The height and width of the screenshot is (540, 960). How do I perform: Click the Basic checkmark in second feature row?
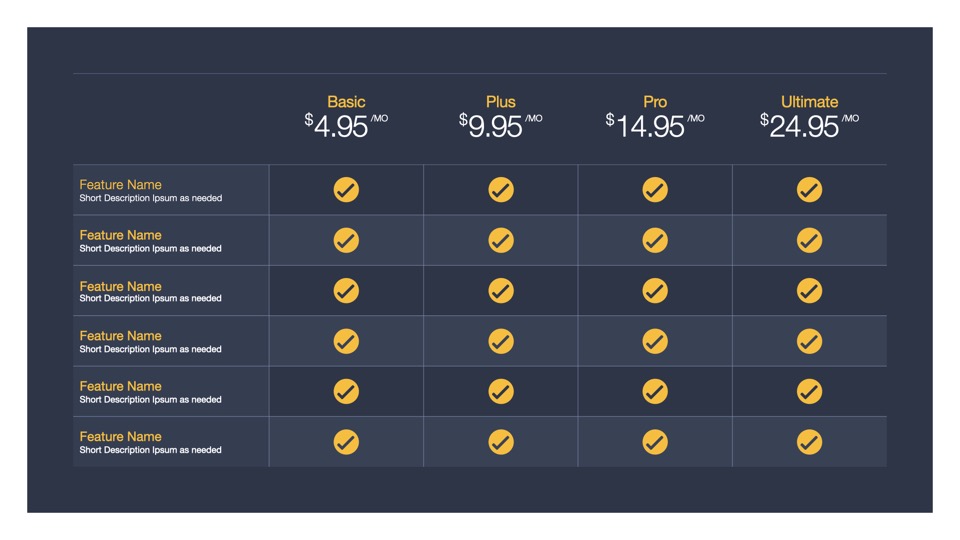346,240
